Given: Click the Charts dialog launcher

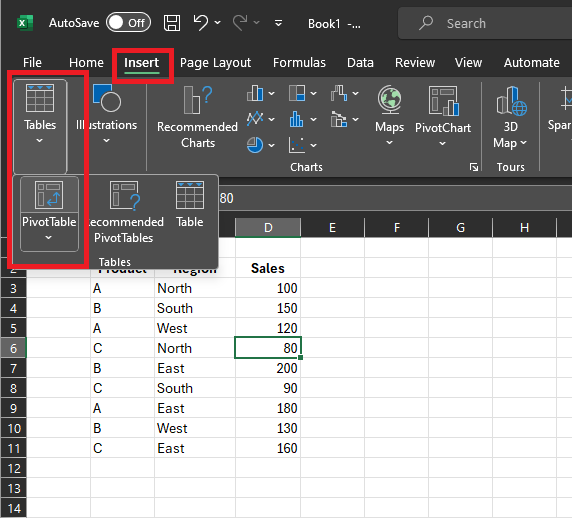Looking at the screenshot, I should coord(474,167).
